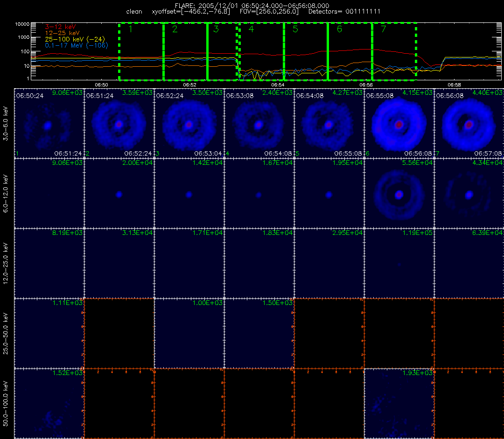Open the 6.0-12.0 keV image with peak 1.42E+04
Image resolution: width=504 pixels, height=439 pixels.
[x=189, y=194]
